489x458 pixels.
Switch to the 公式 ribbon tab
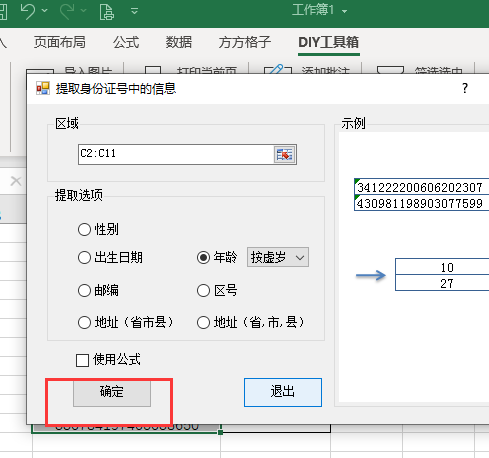[x=126, y=42]
